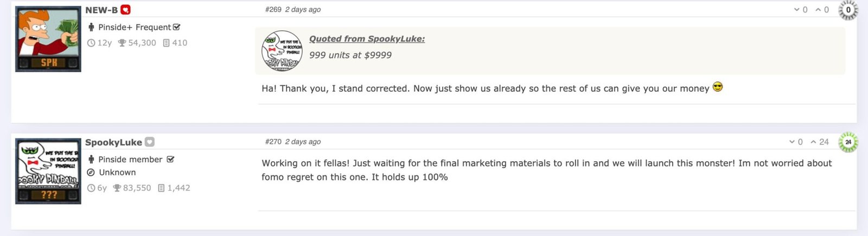Open the 'Quoted from SpookyLuke' link

[367, 39]
